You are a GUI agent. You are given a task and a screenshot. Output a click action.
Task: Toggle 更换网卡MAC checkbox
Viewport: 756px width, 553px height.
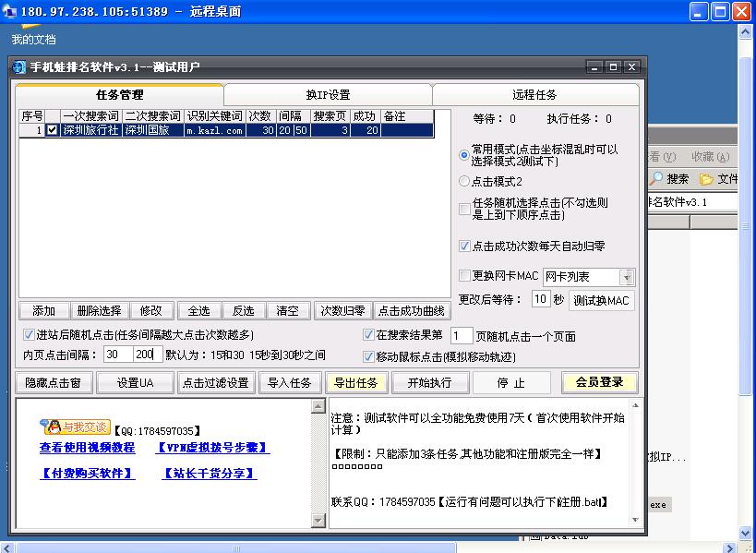tap(465, 276)
